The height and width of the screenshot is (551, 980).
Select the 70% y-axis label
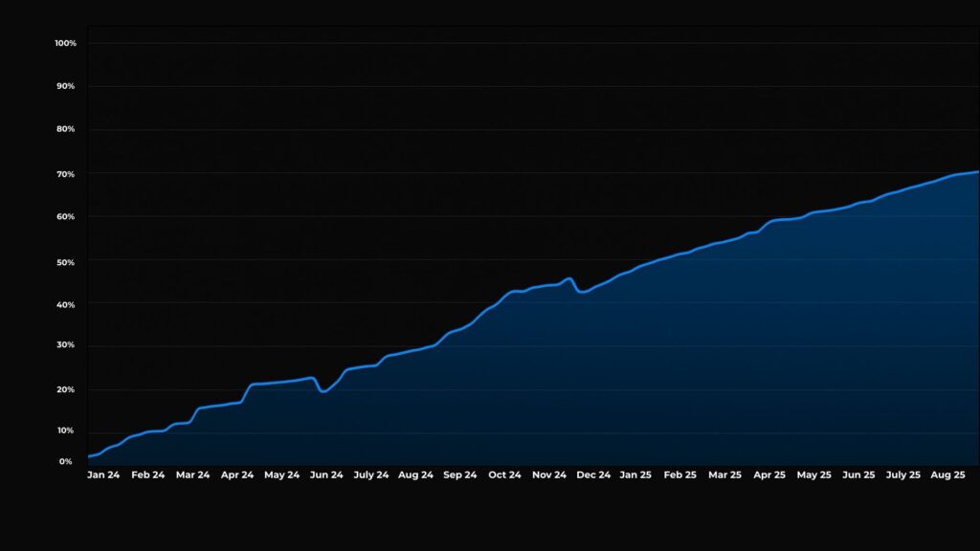(x=66, y=174)
